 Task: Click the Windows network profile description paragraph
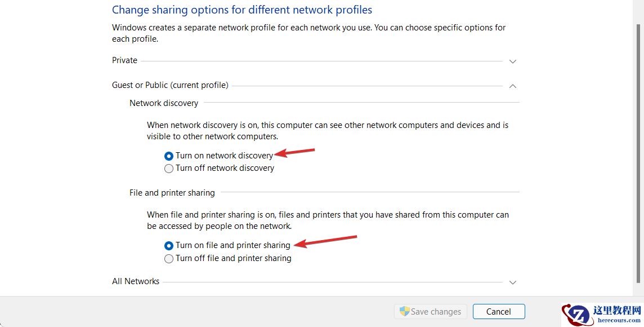(308, 33)
